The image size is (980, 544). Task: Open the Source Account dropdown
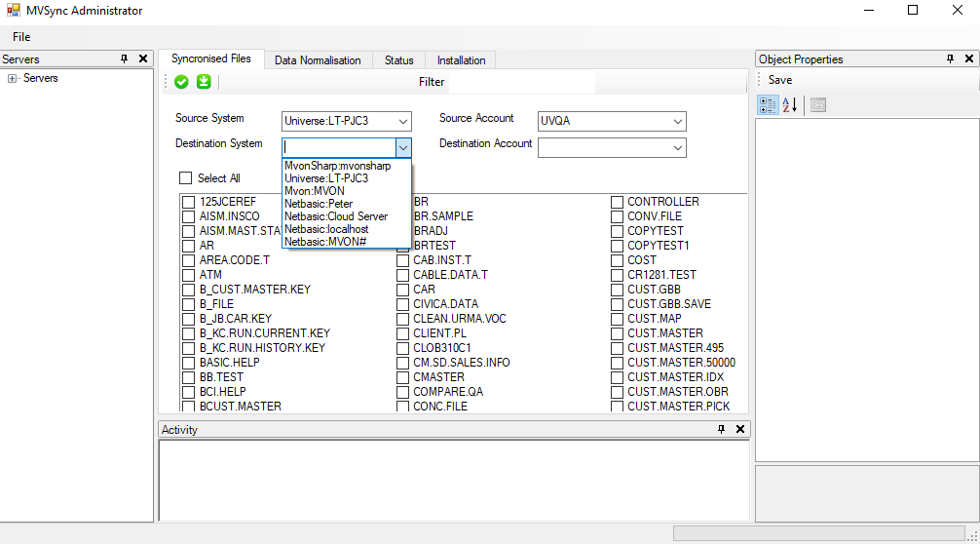tap(677, 121)
